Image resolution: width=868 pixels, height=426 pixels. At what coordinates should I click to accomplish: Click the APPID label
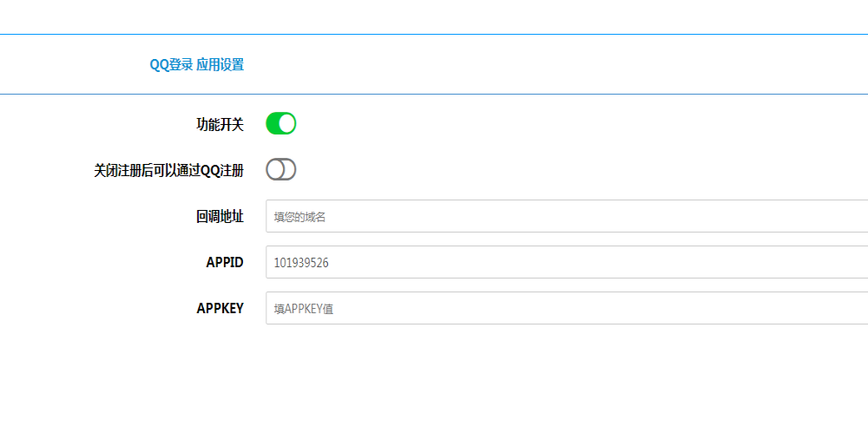click(x=225, y=262)
